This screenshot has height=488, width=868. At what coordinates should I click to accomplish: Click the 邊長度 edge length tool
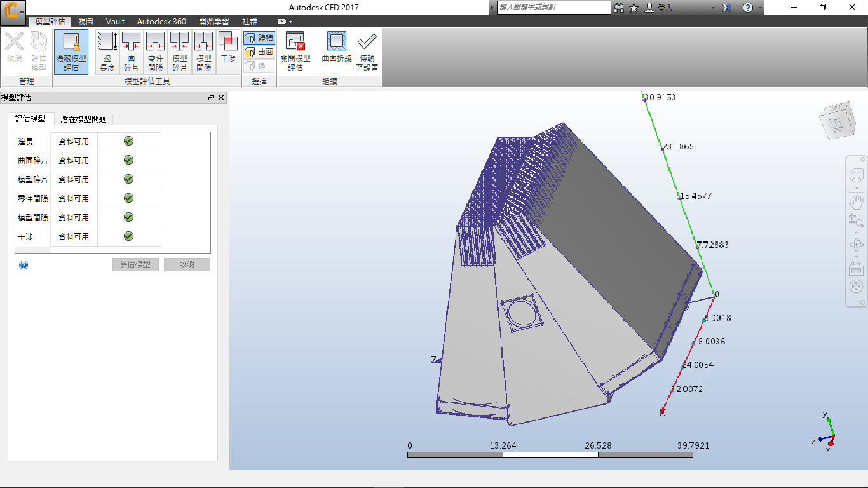(107, 52)
